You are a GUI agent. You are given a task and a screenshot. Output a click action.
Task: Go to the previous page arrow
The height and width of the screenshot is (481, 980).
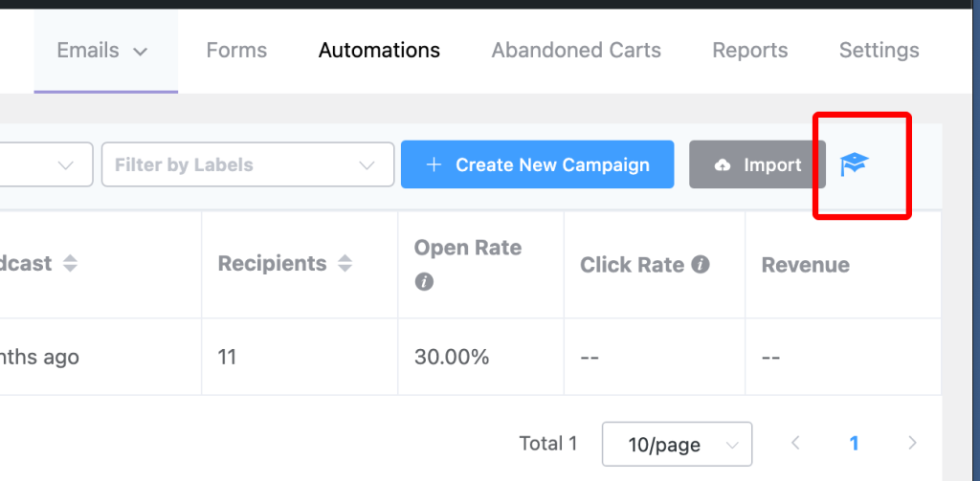[x=795, y=443]
